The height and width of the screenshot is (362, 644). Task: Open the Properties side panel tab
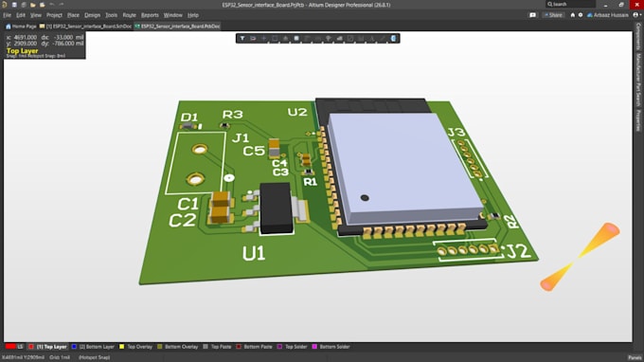pos(638,120)
